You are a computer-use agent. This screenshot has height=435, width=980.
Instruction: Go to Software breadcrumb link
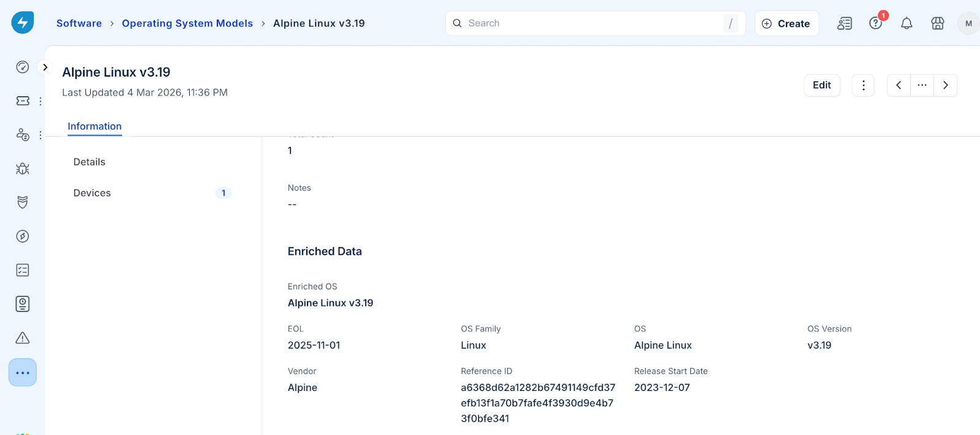(79, 23)
